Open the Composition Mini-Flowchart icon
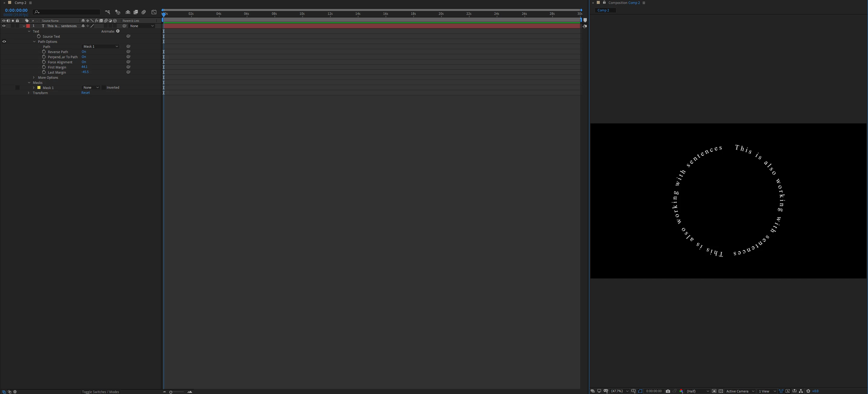 pos(107,12)
